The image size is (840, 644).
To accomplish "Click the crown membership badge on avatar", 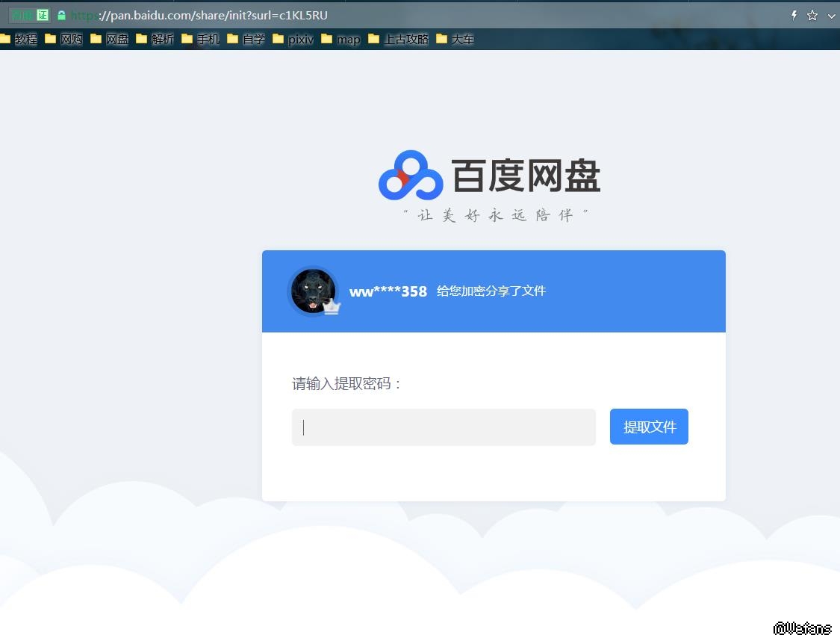I will [x=332, y=307].
